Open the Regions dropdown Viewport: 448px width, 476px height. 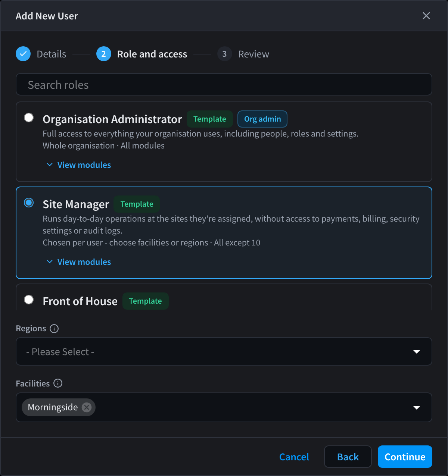click(224, 351)
